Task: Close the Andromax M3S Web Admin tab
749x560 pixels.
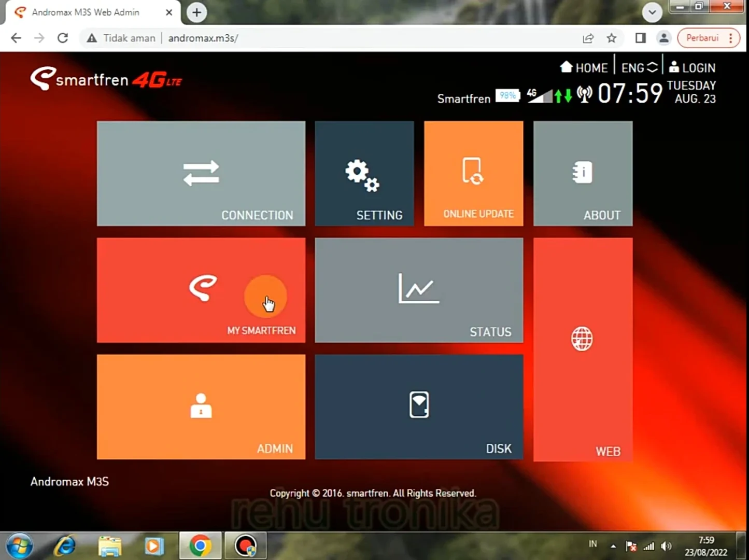Action: [x=169, y=12]
